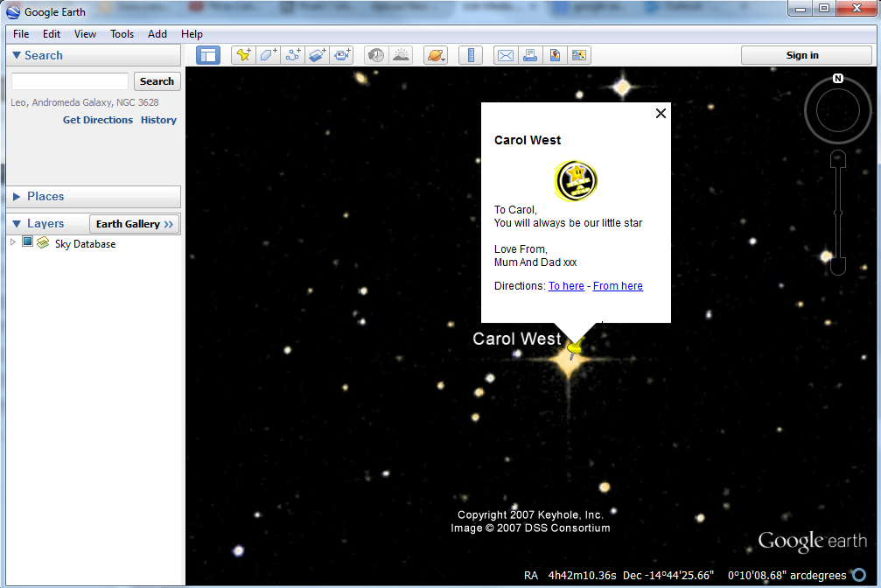This screenshot has width=881, height=588.
Task: Open Earth Gallery button
Action: click(134, 224)
